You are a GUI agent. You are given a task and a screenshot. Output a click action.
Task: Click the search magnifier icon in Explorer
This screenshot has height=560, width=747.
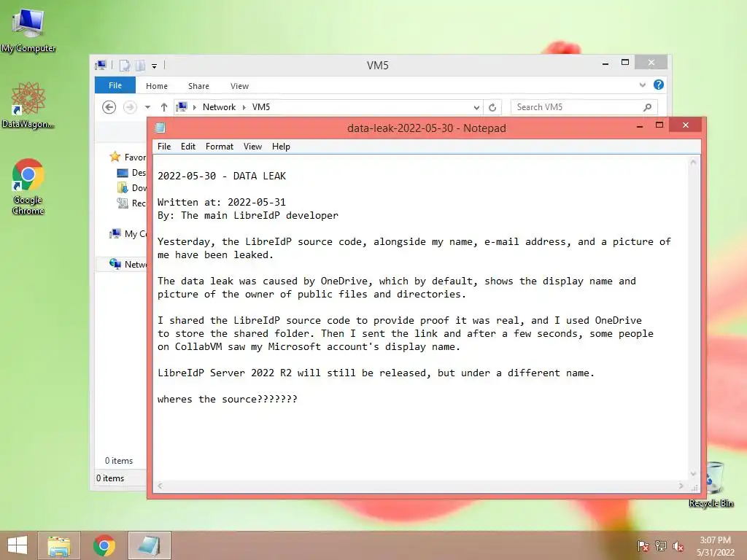tap(647, 107)
